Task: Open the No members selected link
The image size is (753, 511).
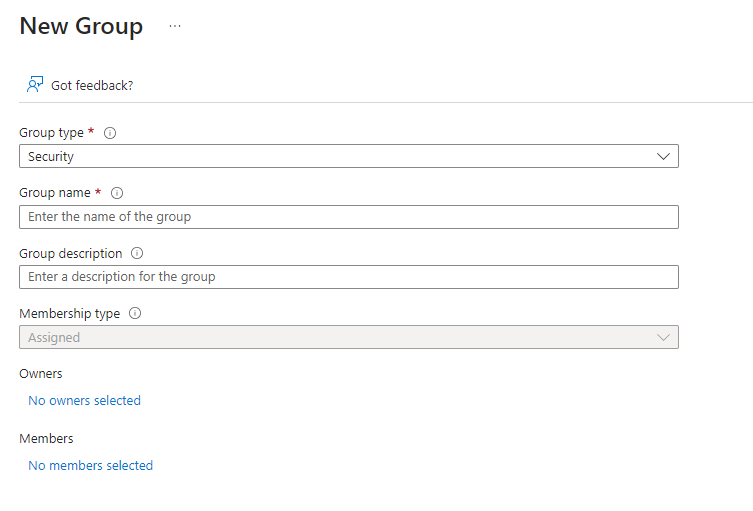Action: (90, 465)
